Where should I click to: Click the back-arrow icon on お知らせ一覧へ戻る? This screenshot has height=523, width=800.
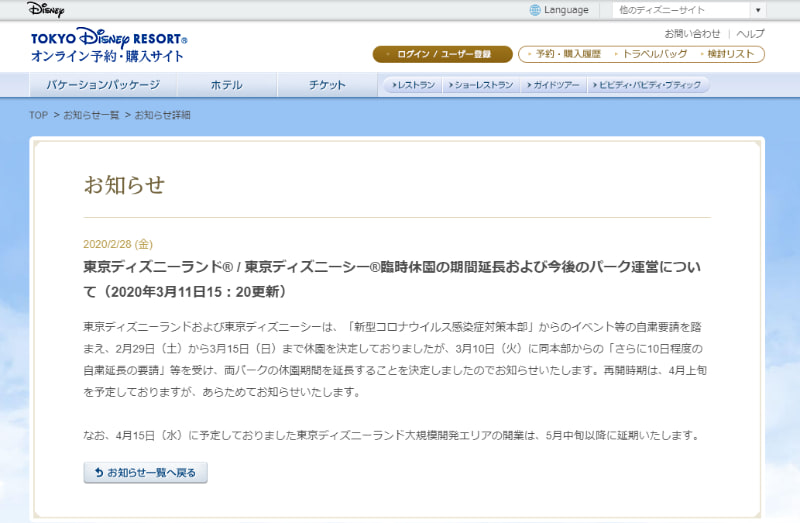tap(99, 472)
